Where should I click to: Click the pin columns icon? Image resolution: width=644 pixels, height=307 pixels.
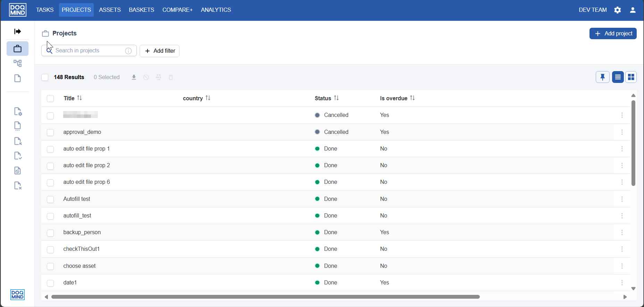pyautogui.click(x=602, y=77)
